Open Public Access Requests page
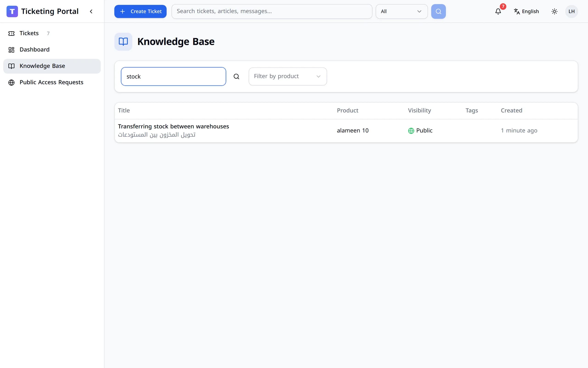The width and height of the screenshot is (588, 368). click(52, 82)
